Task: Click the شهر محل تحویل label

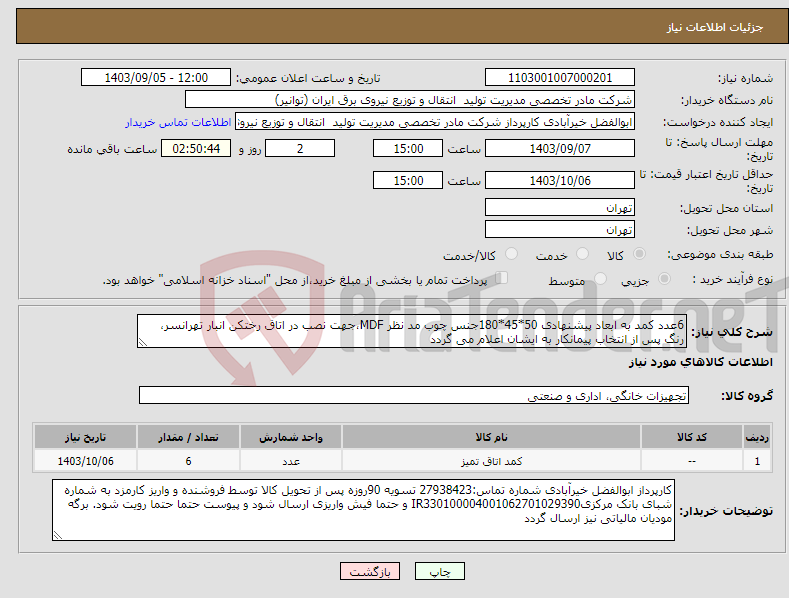Action: pyautogui.click(x=730, y=231)
